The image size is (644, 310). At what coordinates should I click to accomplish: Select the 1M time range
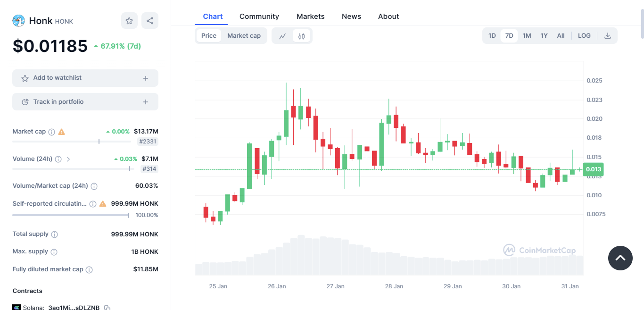(x=527, y=36)
